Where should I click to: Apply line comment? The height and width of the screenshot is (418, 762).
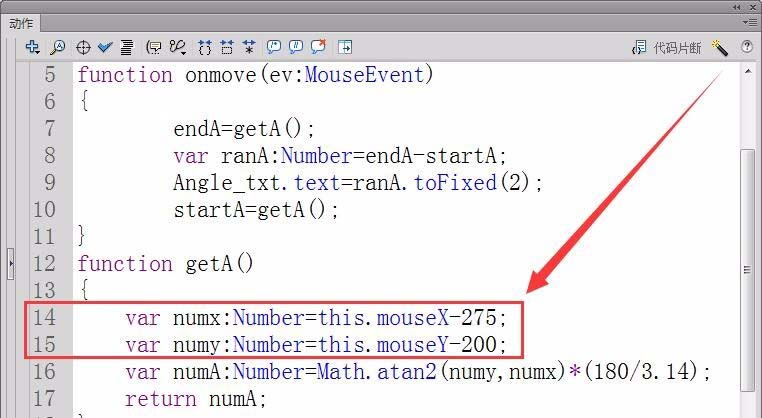tap(295, 47)
